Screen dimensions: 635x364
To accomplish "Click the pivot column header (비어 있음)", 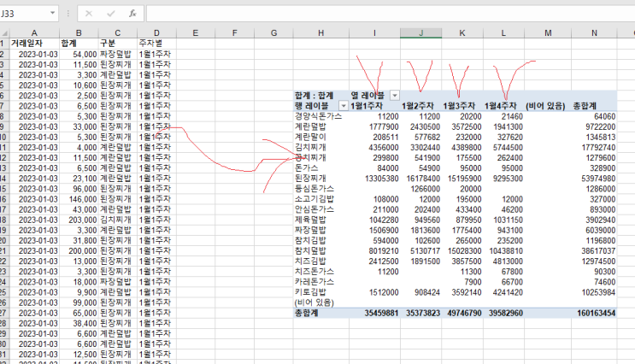I will (x=545, y=106).
